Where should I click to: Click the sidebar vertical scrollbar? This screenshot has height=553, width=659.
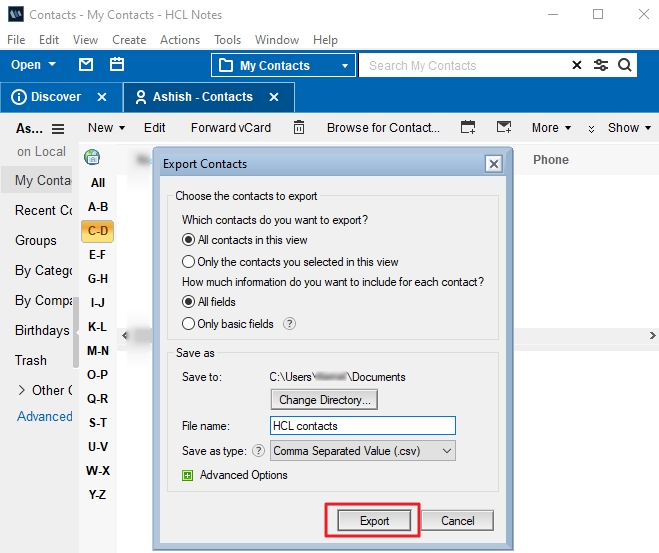tap(76, 332)
